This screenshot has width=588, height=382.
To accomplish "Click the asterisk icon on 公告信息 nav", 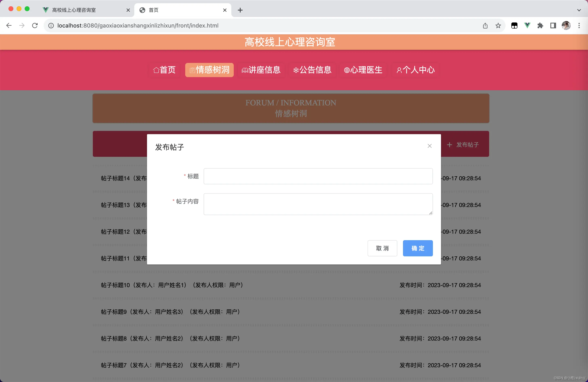I will tap(296, 70).
